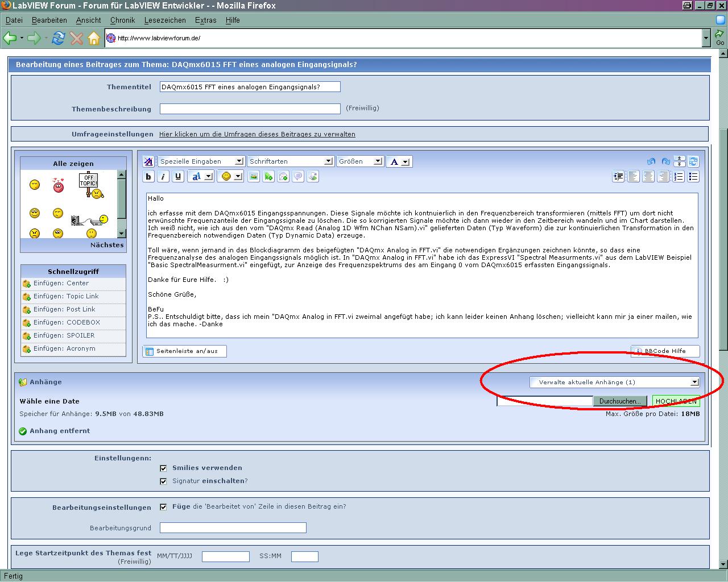
Task: Apply italic formatting in editor toolbar
Action: pyautogui.click(x=163, y=177)
